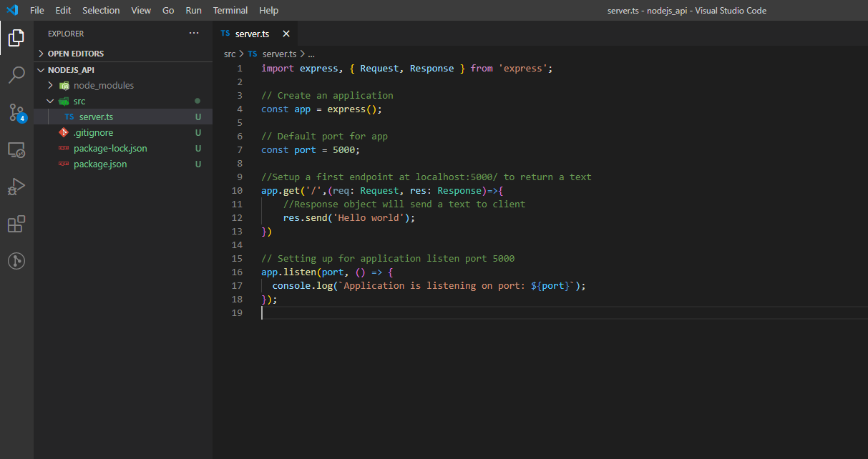Open Source Control view with 4 badge
868x459 pixels.
[16, 112]
